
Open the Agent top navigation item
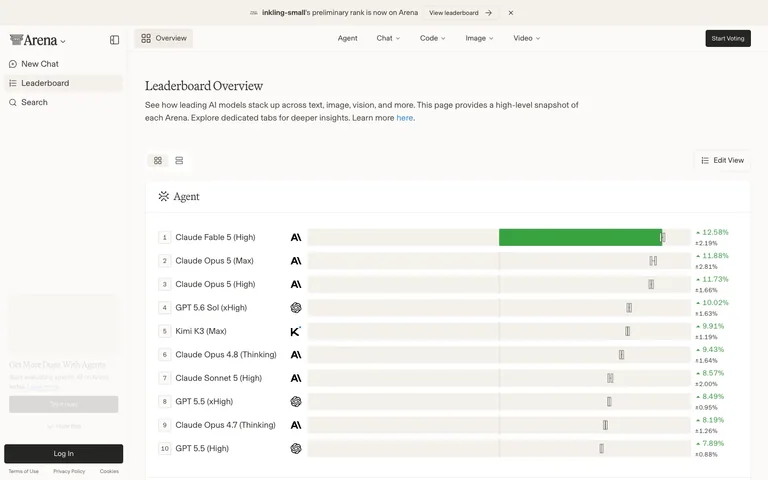click(347, 38)
